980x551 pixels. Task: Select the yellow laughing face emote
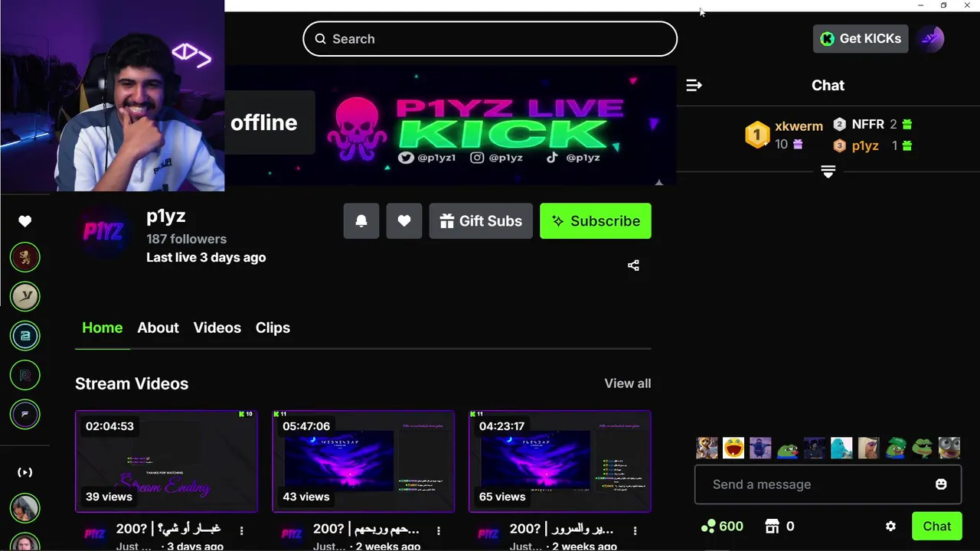tap(733, 448)
